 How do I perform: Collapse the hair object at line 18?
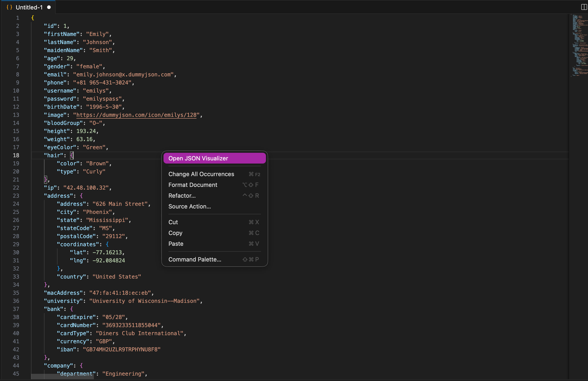(26, 155)
